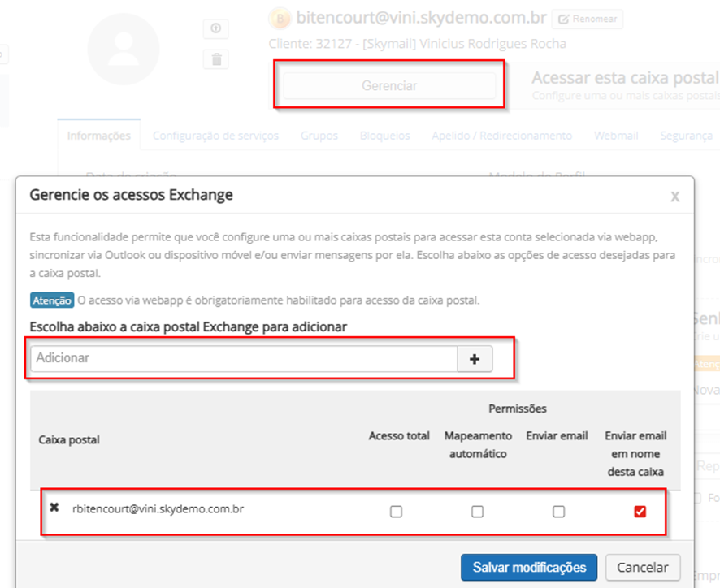Uncheck Enviar email em nome desta caixa
The width and height of the screenshot is (720, 588).
(640, 512)
